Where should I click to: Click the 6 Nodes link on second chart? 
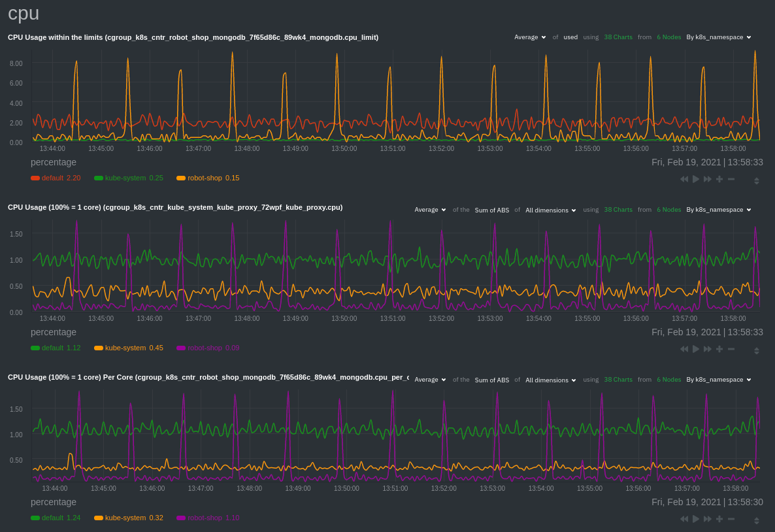point(668,210)
